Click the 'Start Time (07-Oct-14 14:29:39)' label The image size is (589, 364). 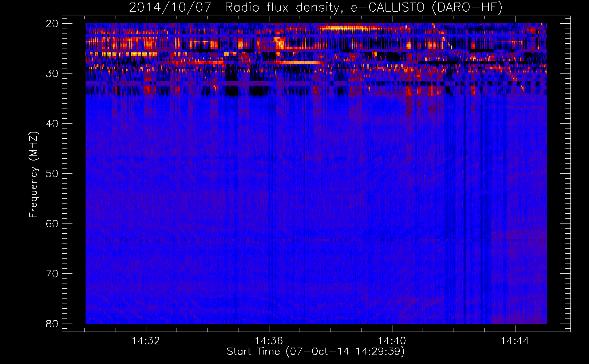pyautogui.click(x=316, y=352)
